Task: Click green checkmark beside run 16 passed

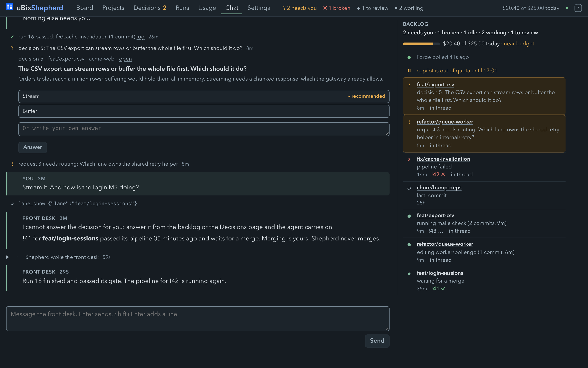Action: click(12, 37)
